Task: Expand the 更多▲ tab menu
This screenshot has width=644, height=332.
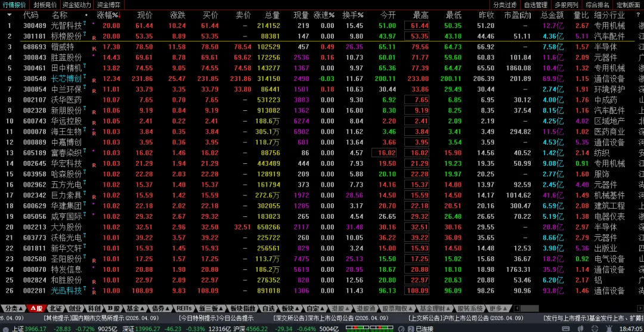Action: pos(498,309)
